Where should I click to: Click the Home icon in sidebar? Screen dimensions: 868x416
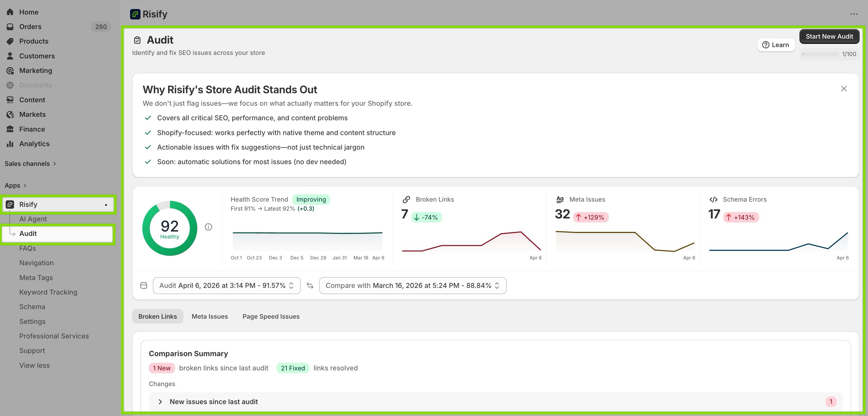(x=10, y=12)
